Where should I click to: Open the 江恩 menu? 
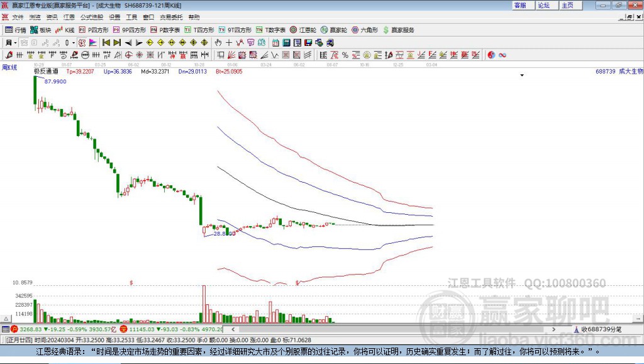[x=69, y=17]
